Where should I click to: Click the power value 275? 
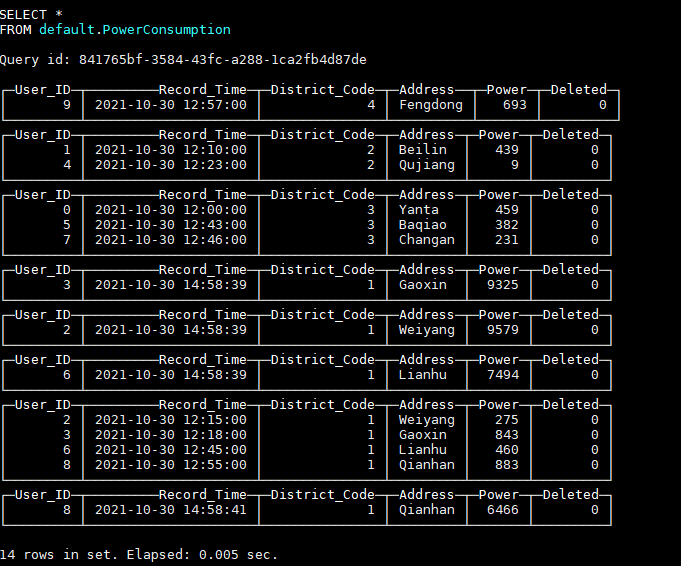[507, 420]
